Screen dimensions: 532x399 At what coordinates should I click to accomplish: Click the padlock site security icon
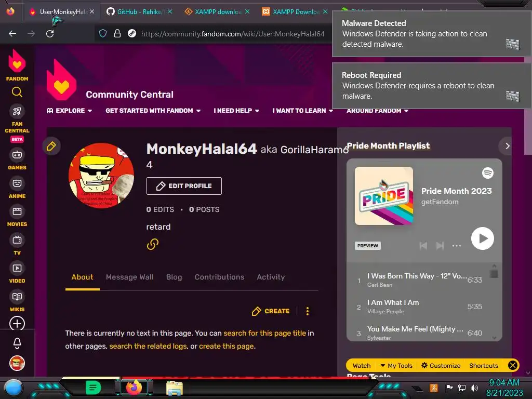click(117, 34)
